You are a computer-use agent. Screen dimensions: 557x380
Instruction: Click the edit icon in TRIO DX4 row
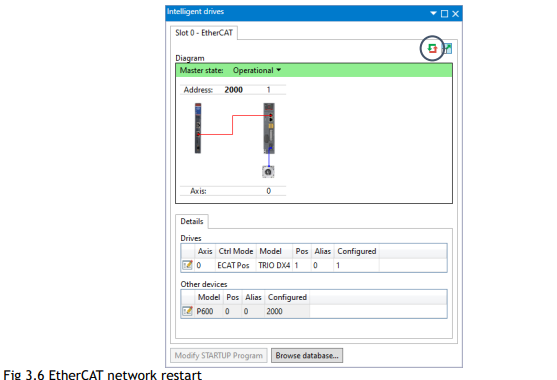click(x=187, y=265)
